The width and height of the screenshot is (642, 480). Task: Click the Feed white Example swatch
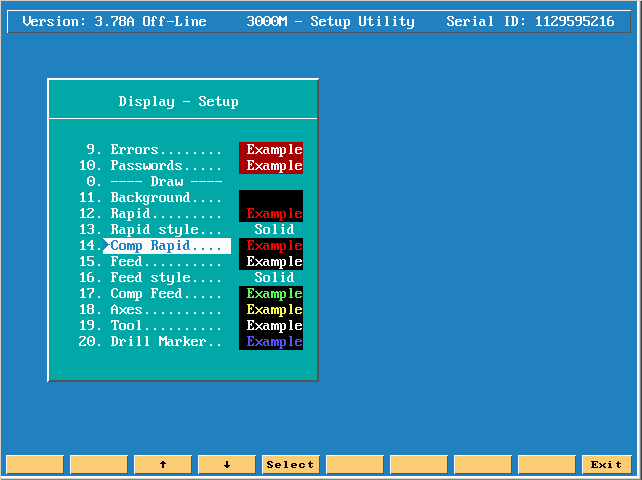271,261
